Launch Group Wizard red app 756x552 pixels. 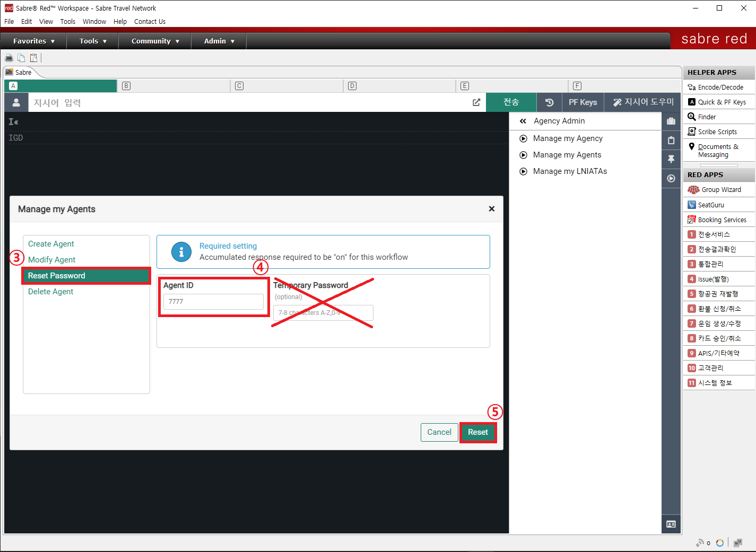pyautogui.click(x=719, y=189)
